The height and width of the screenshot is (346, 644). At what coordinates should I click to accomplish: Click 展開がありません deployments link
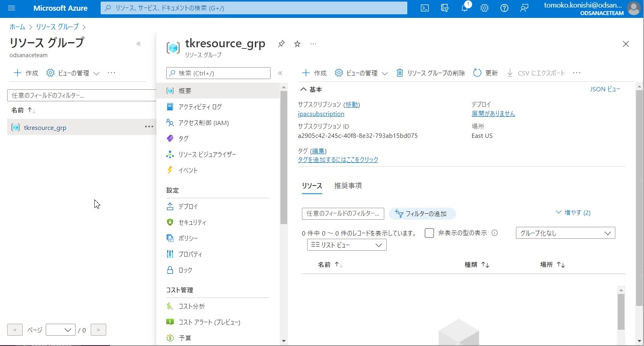click(493, 114)
